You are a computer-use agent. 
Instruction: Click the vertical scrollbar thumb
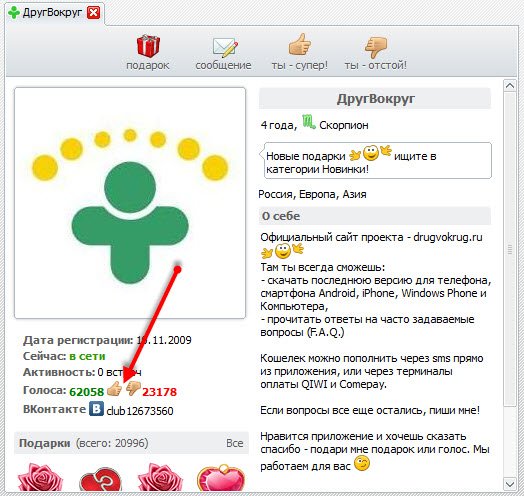point(510,249)
